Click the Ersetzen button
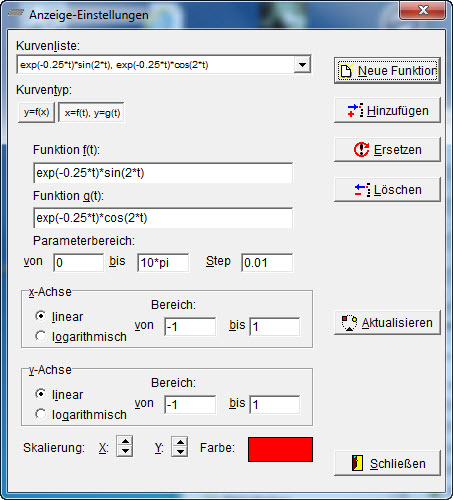453x500 pixels. [x=387, y=150]
